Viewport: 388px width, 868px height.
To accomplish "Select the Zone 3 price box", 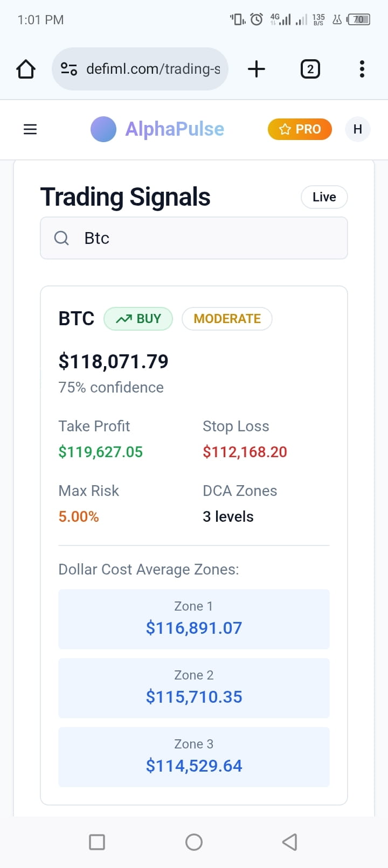I will [x=194, y=757].
